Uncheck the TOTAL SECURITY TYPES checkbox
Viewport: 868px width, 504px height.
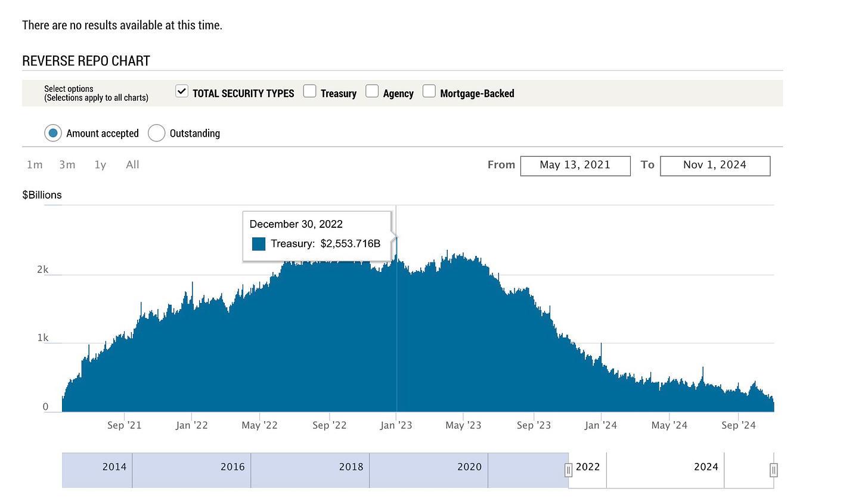182,91
